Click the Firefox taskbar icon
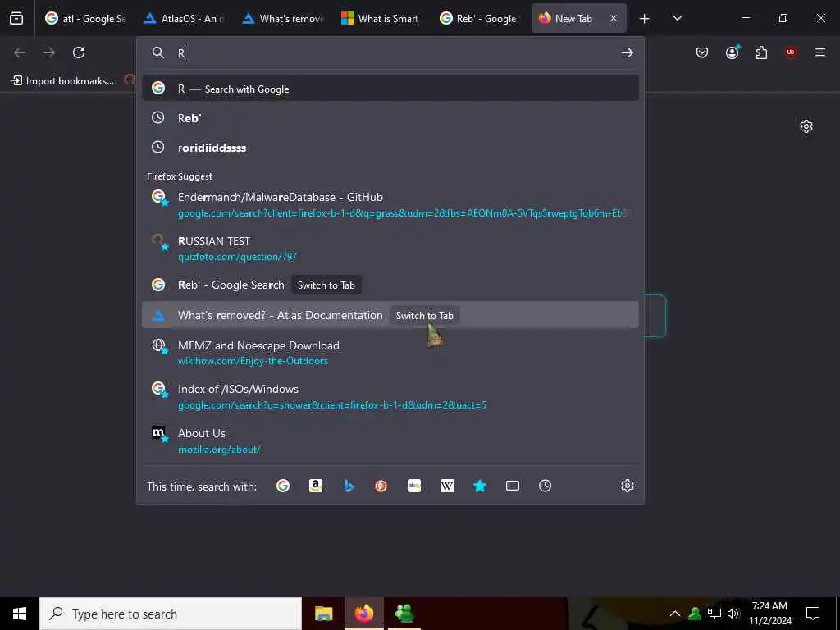Viewport: 840px width, 630px height. tap(364, 614)
